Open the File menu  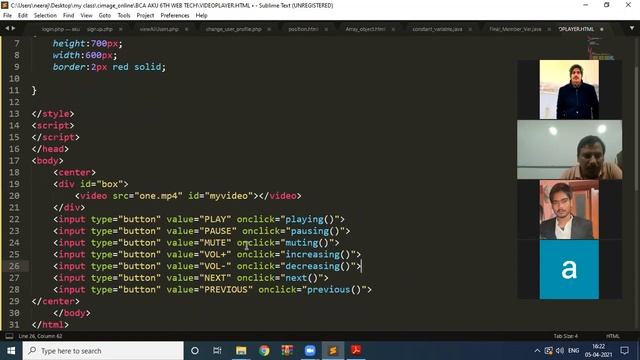click(7, 16)
